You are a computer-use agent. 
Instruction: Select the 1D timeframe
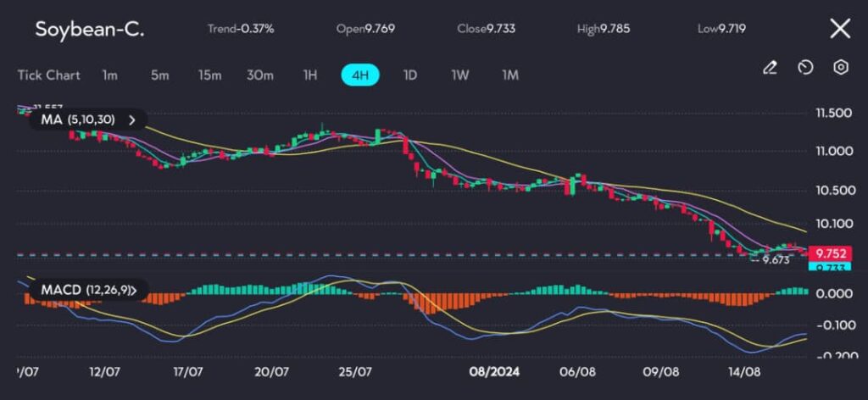point(409,75)
